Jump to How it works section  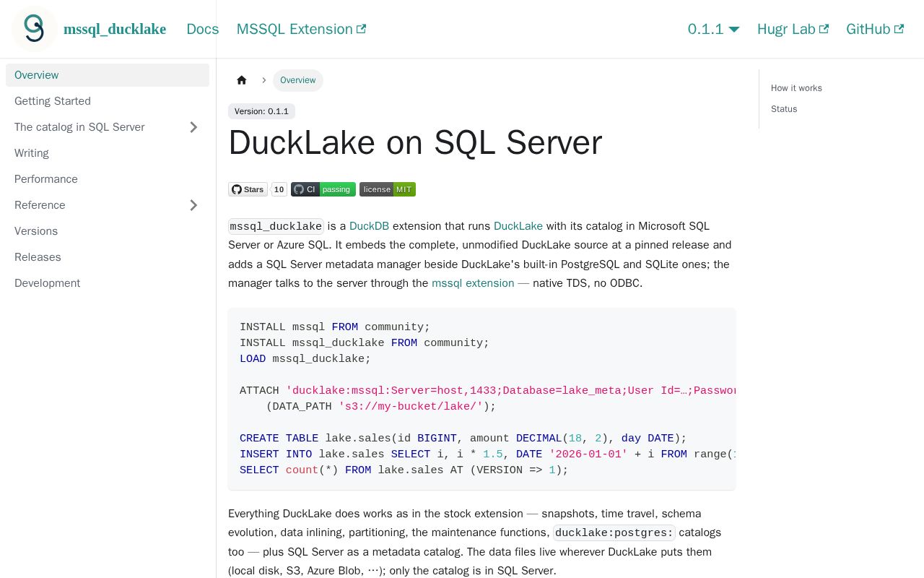pos(796,88)
